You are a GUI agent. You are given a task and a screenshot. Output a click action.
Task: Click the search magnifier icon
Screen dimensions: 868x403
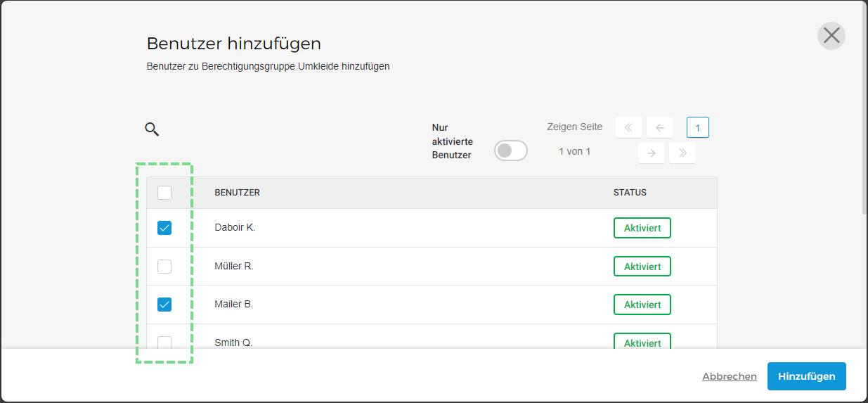152,129
